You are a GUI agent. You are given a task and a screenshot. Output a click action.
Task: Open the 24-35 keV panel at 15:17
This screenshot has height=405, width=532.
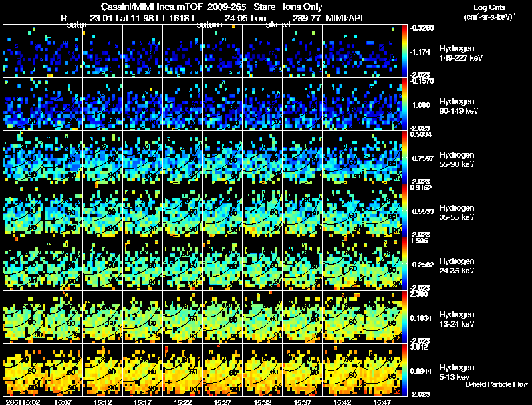pos(142,264)
